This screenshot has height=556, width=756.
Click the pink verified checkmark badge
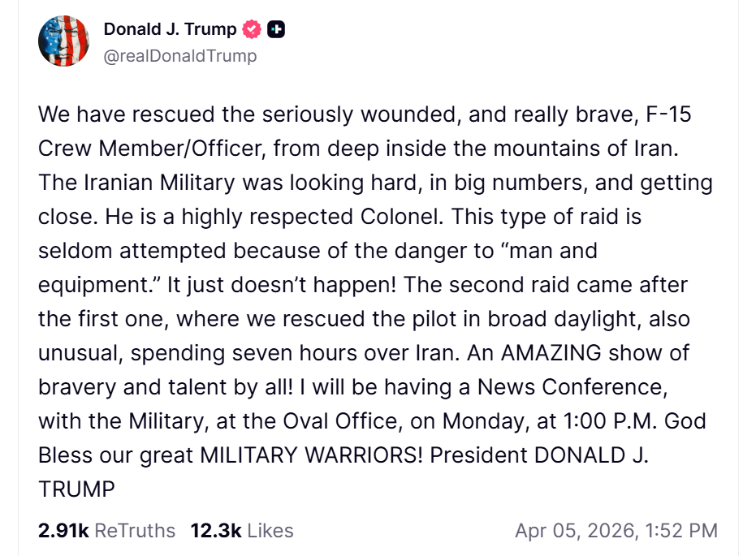coord(253,30)
